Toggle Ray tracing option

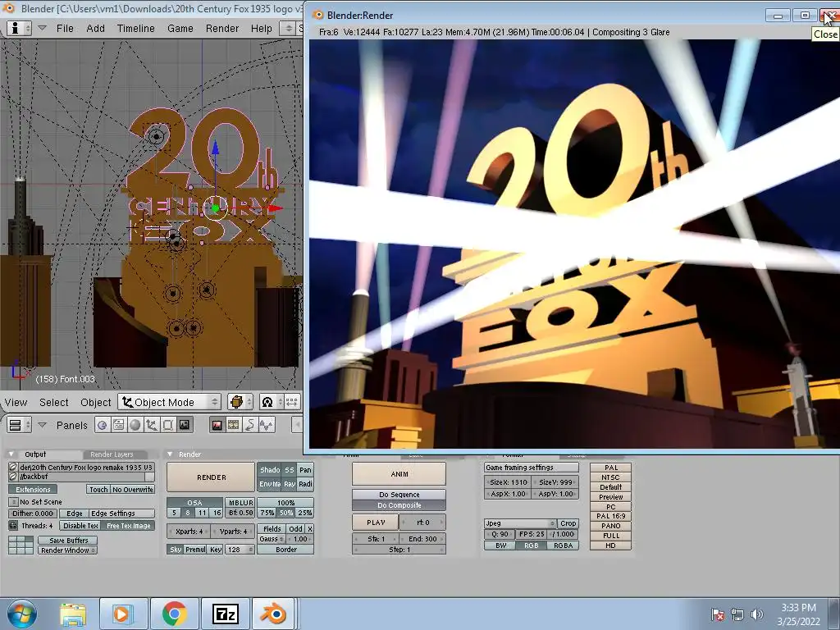(290, 484)
